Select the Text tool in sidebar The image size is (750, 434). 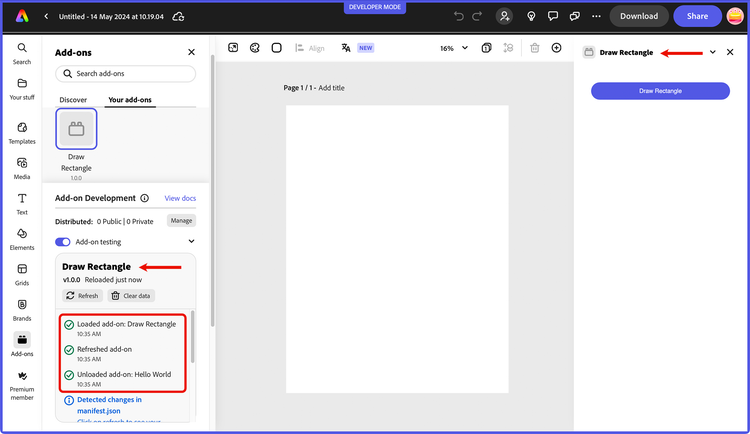pos(22,202)
